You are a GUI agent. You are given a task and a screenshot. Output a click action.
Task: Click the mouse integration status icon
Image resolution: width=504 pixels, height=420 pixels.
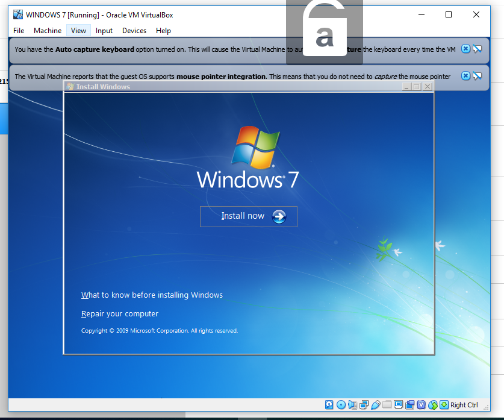click(x=432, y=404)
